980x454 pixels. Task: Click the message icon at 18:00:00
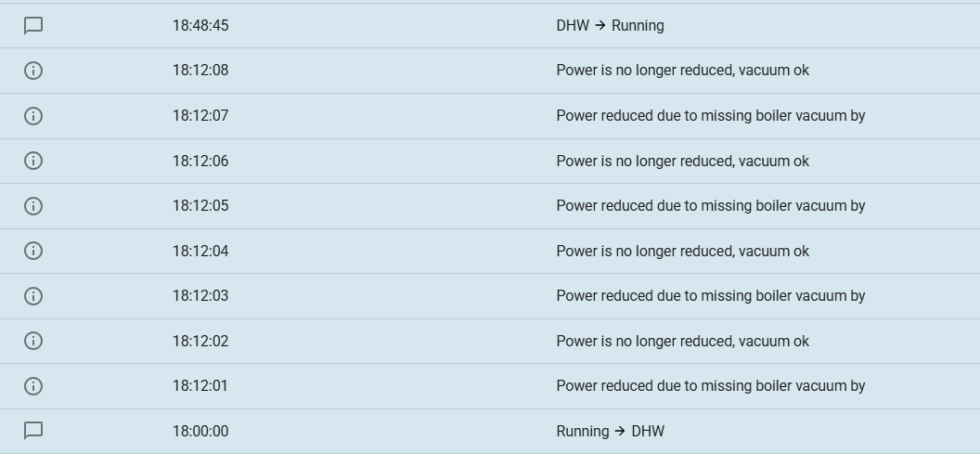pyautogui.click(x=33, y=431)
